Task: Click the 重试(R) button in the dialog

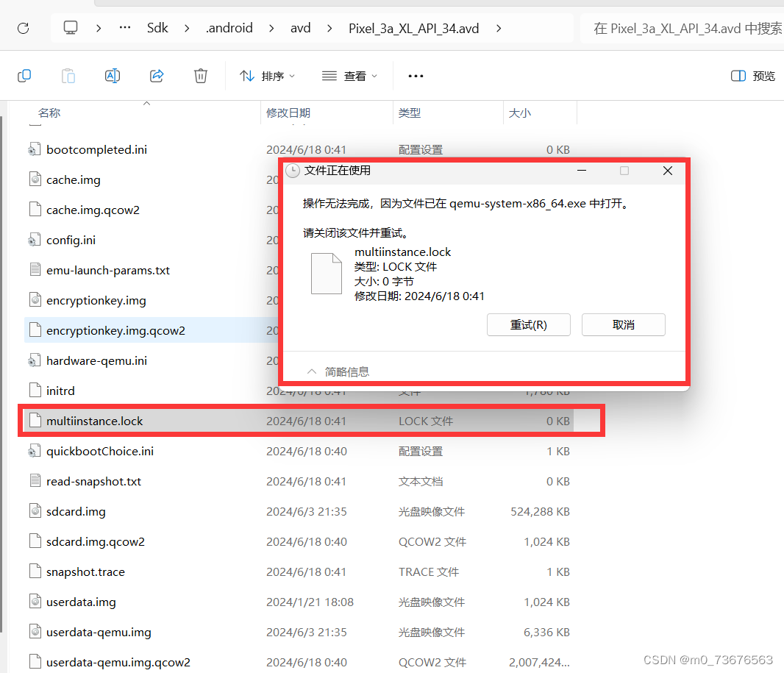Action: 528,324
